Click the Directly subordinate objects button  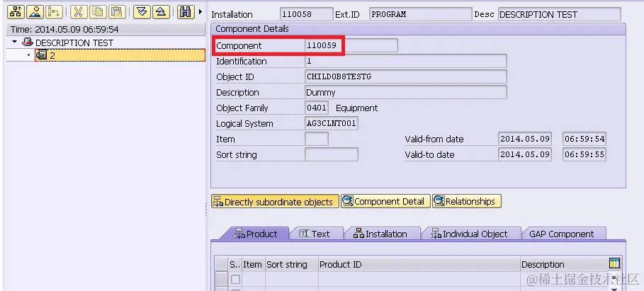point(275,202)
